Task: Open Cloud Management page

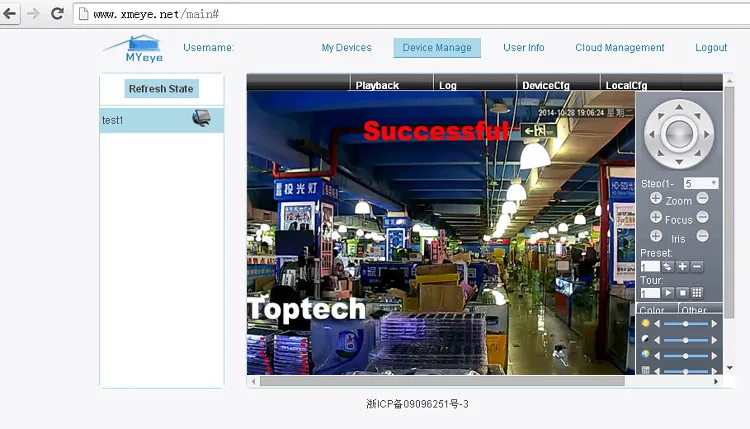Action: tap(619, 48)
